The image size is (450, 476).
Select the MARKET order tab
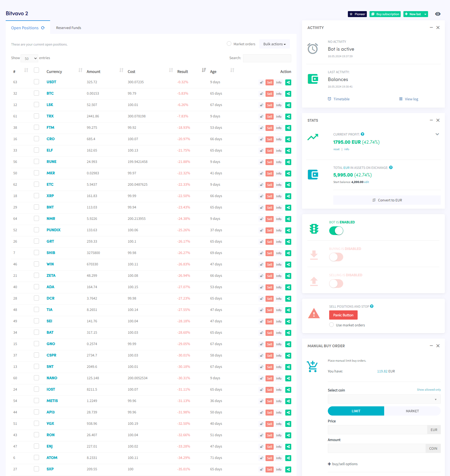click(412, 411)
